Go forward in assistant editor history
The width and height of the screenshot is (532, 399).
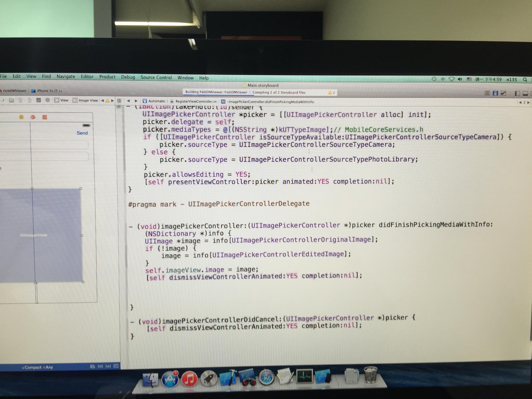136,101
